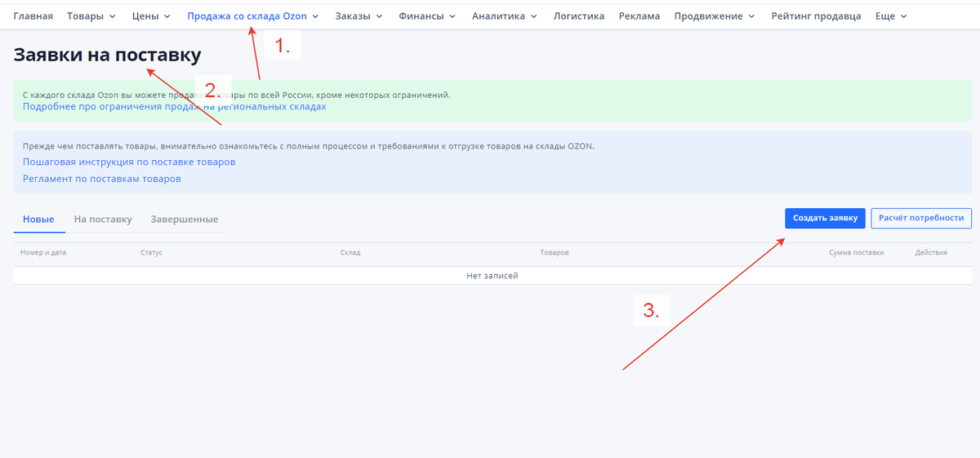Click the Сумма поставки column header

857,253
